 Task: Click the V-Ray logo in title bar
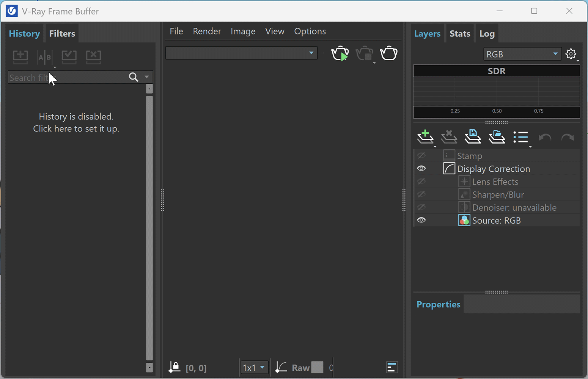12,11
